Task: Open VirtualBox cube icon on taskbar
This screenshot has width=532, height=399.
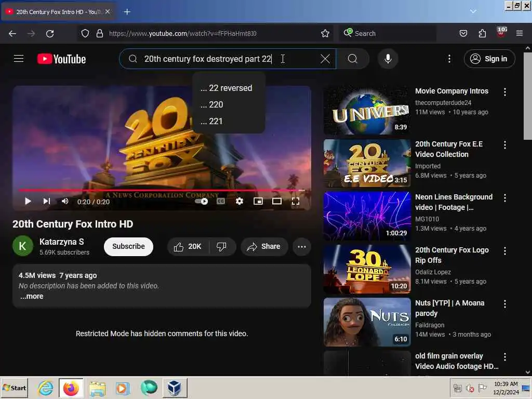Action: (x=175, y=388)
